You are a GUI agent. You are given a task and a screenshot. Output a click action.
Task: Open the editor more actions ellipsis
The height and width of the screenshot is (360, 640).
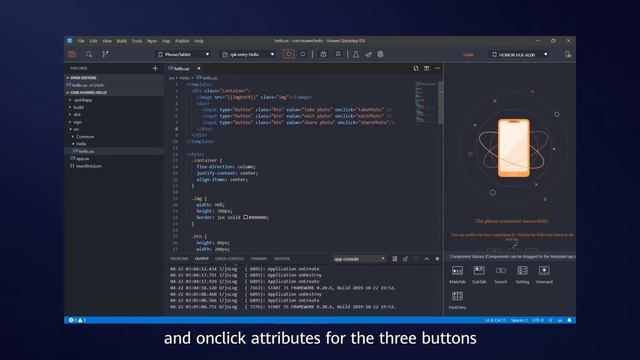[438, 68]
